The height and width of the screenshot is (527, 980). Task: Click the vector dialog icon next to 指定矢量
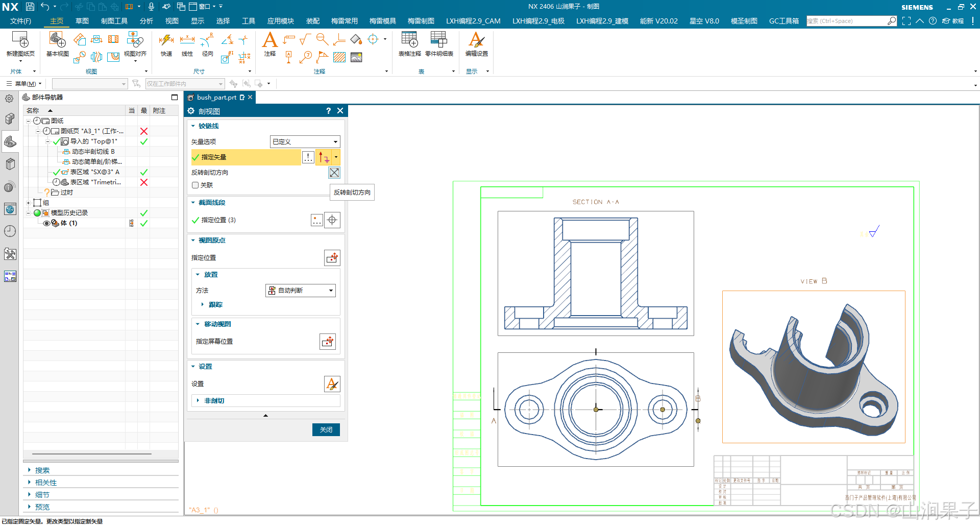coord(308,157)
